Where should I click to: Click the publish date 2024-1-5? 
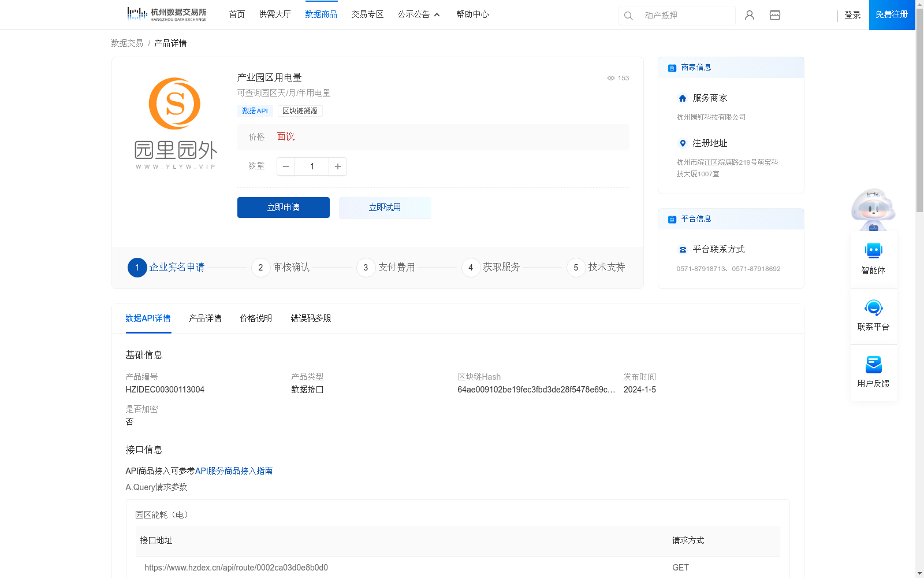[x=640, y=390]
